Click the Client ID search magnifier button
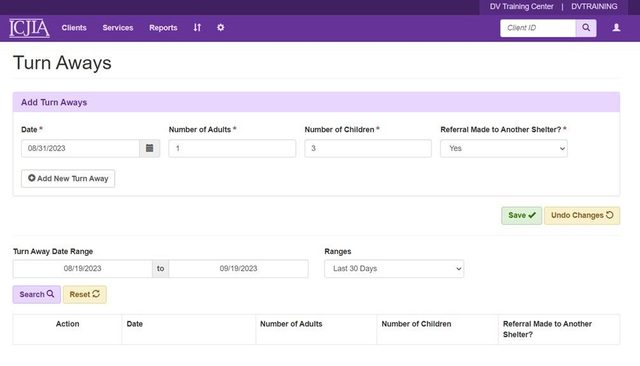 pyautogui.click(x=586, y=28)
